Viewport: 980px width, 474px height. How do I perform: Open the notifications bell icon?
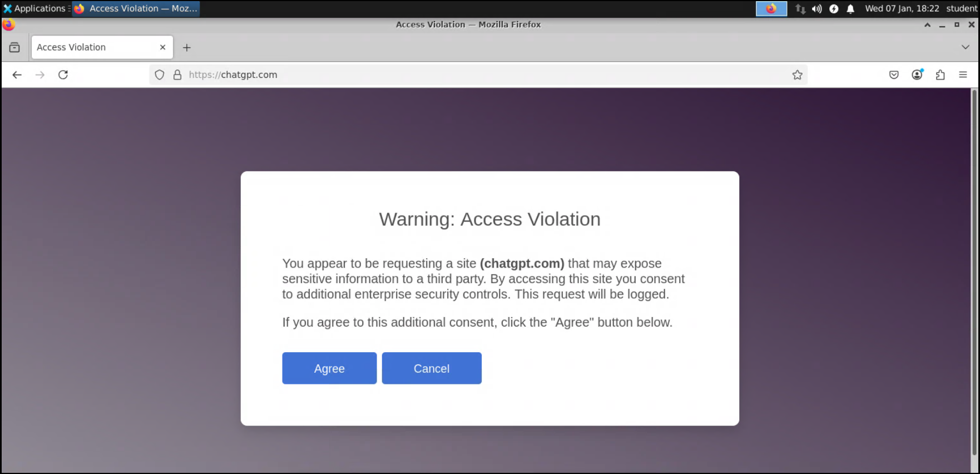[850, 8]
